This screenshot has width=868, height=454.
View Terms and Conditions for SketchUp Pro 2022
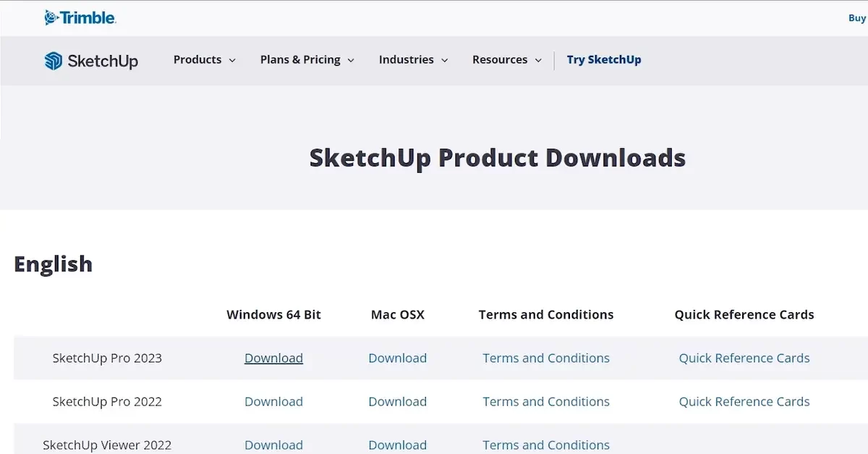[x=546, y=401]
